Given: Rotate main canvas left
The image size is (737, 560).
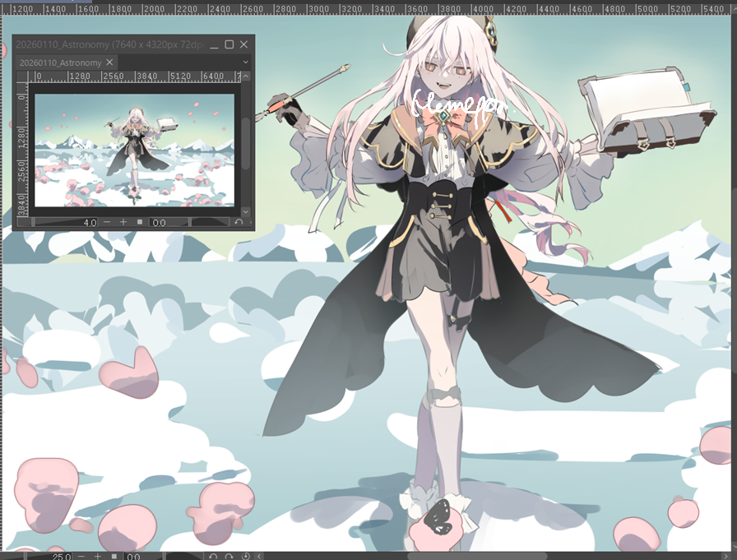Looking at the screenshot, I should (213, 556).
